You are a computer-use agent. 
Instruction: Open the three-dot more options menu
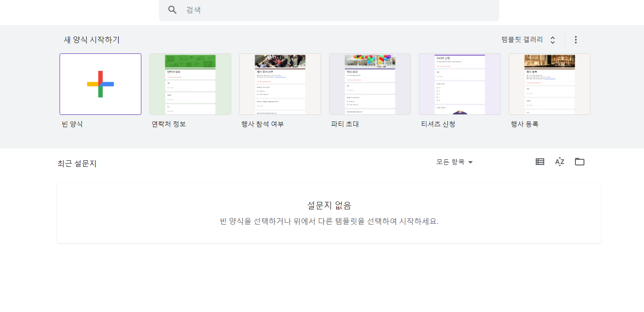coord(575,40)
